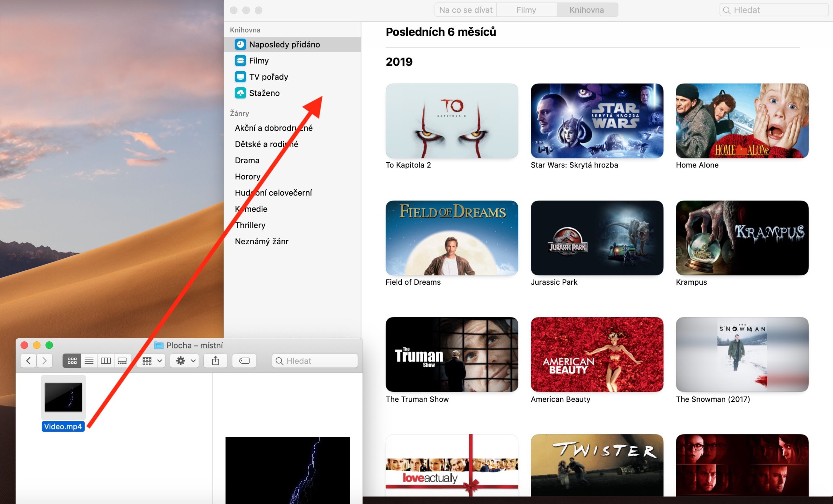Open Jurassic Park movie poster

(597, 238)
